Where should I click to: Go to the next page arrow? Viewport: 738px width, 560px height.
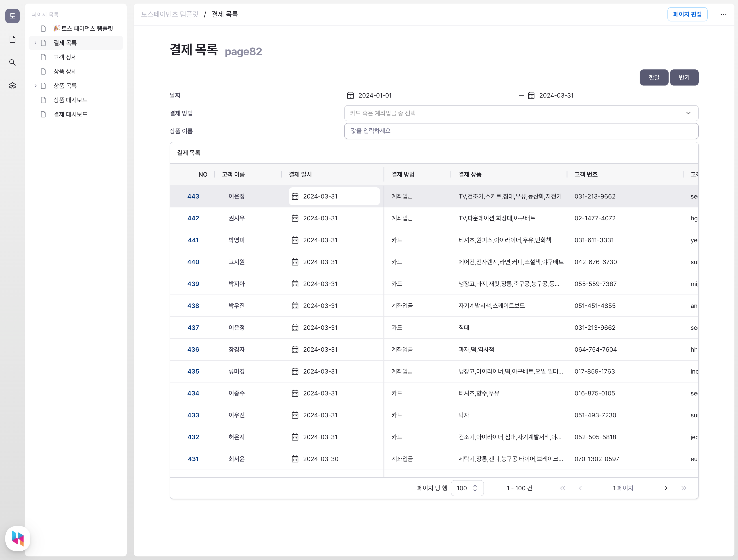click(x=666, y=488)
